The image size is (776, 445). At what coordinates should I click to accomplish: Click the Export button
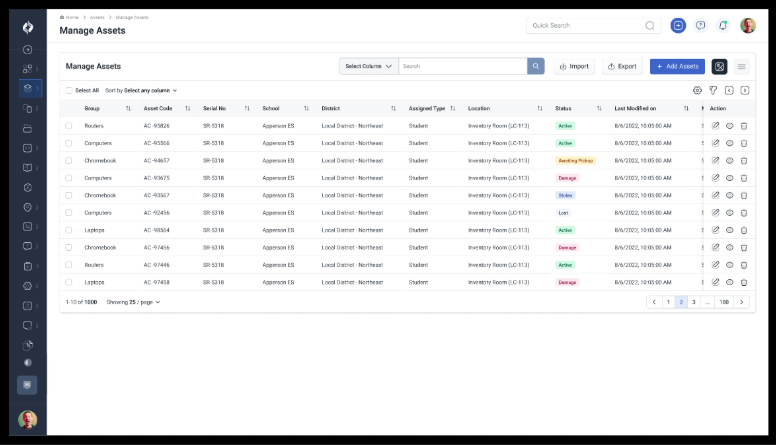point(622,66)
